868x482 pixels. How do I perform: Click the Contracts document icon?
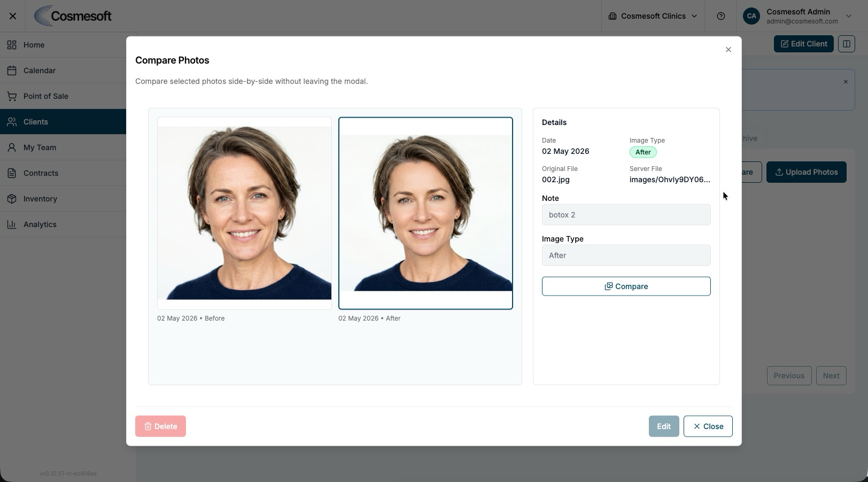tap(12, 173)
